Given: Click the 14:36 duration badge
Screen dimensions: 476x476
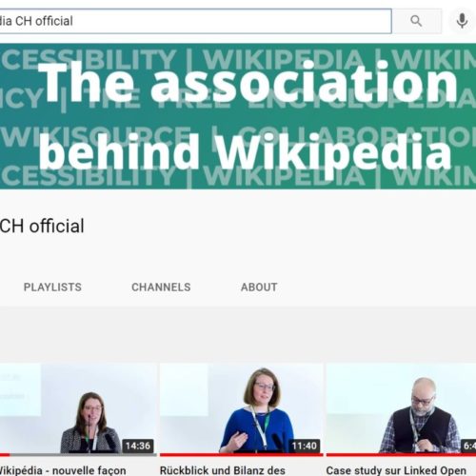Looking at the screenshot, I should [x=138, y=446].
